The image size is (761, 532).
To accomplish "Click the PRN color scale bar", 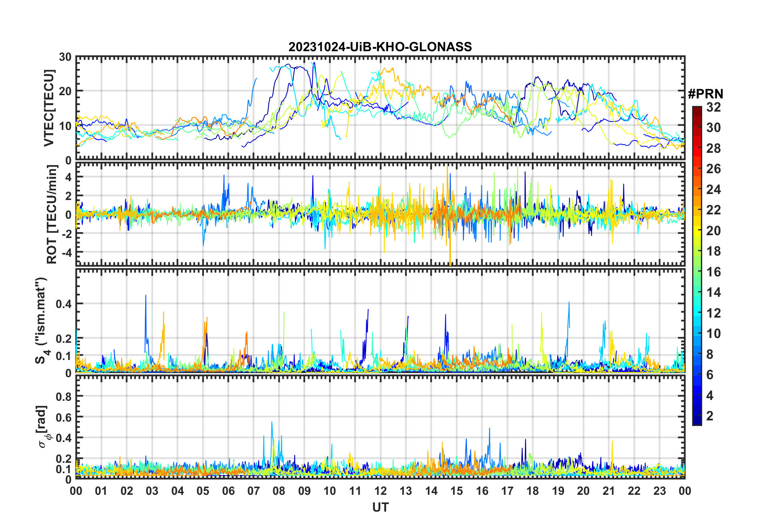I will (697, 266).
